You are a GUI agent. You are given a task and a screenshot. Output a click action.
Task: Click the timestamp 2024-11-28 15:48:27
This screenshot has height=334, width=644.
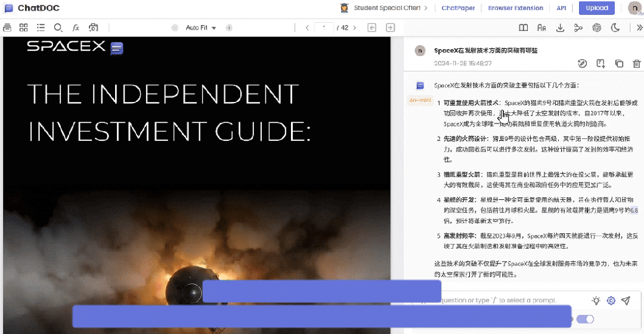tap(463, 63)
